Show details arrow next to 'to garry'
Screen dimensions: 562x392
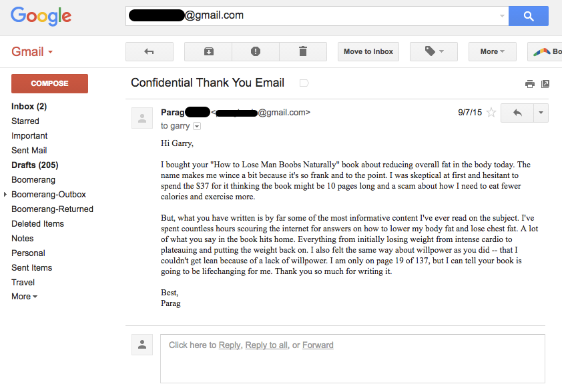(x=197, y=126)
